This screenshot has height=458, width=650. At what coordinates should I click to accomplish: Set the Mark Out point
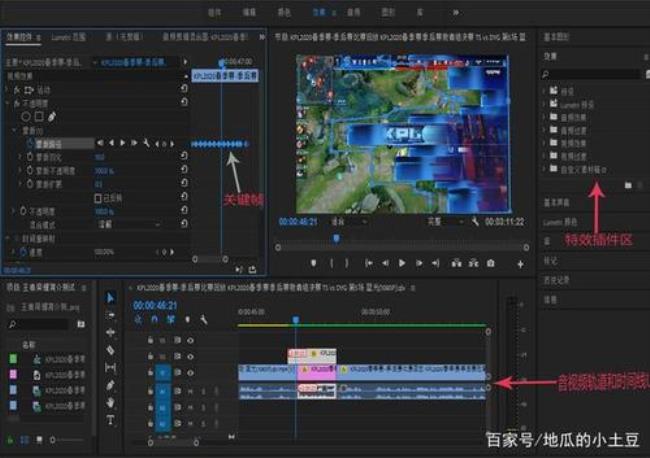click(x=347, y=263)
